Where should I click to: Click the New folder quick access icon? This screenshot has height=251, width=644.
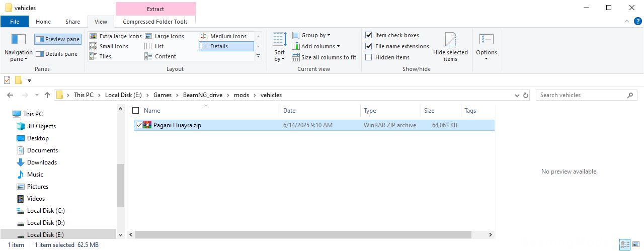click(18, 80)
